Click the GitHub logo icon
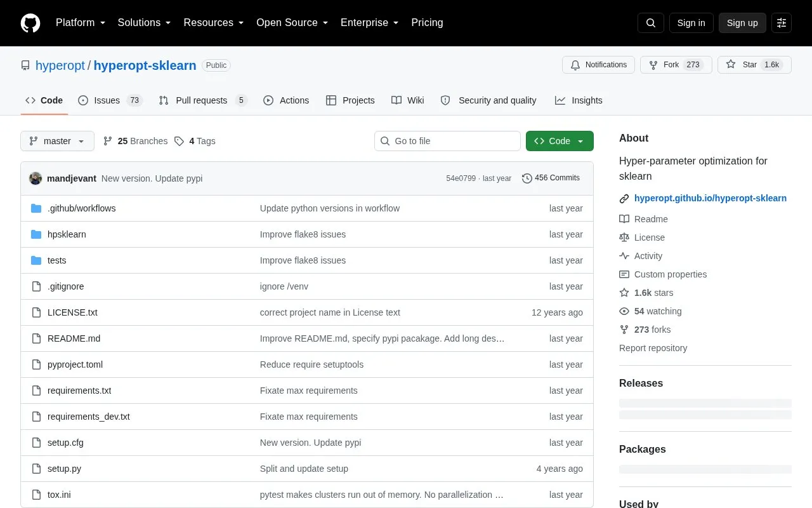 click(30, 23)
